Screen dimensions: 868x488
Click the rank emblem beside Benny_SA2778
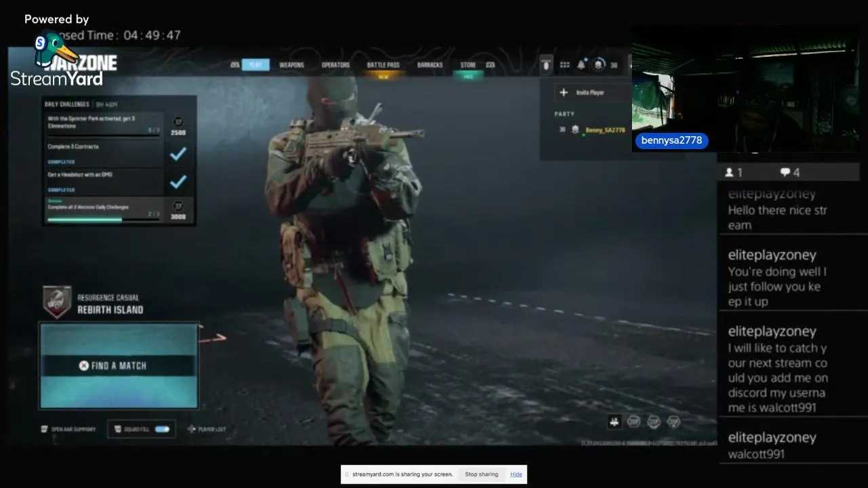point(575,129)
